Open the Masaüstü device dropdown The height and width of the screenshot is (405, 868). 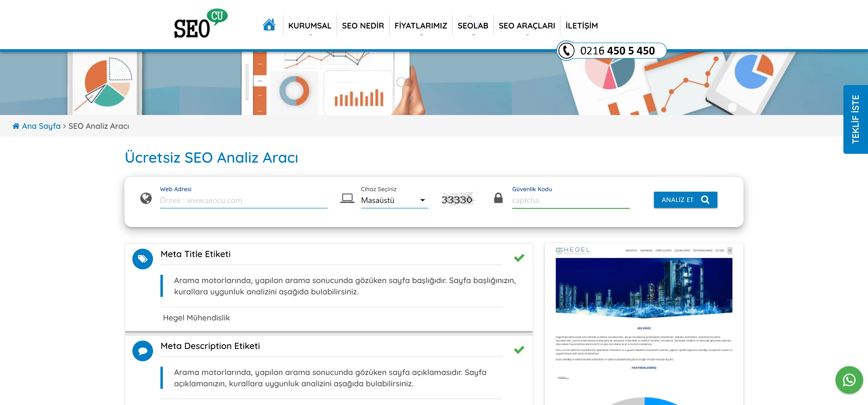pyautogui.click(x=394, y=200)
